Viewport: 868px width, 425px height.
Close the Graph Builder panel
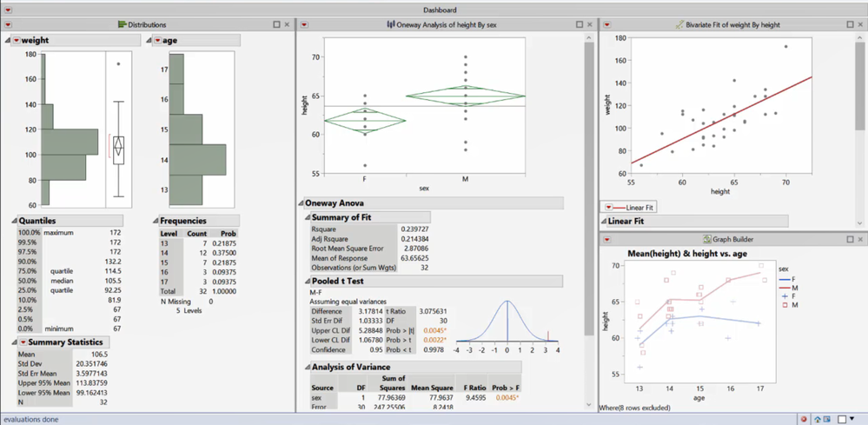point(860,239)
